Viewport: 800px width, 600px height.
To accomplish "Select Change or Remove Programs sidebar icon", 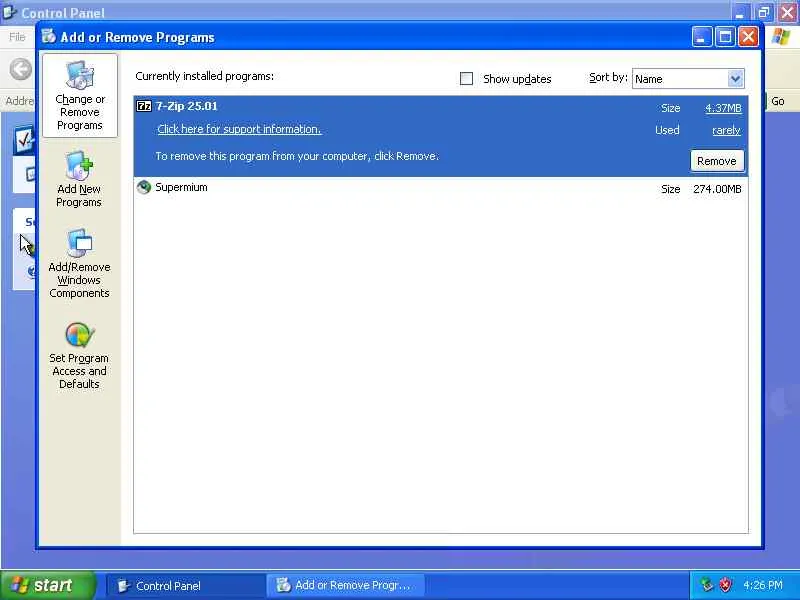I will pos(80,95).
